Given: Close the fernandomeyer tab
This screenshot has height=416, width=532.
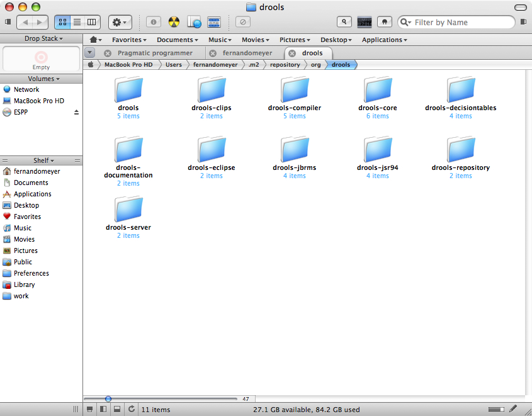Looking at the screenshot, I should (213, 53).
